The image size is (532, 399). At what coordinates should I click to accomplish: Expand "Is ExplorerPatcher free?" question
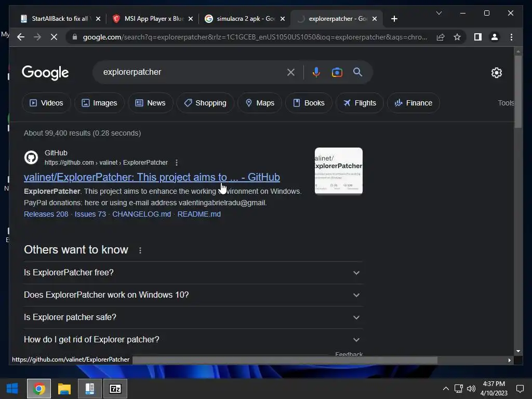click(193, 272)
